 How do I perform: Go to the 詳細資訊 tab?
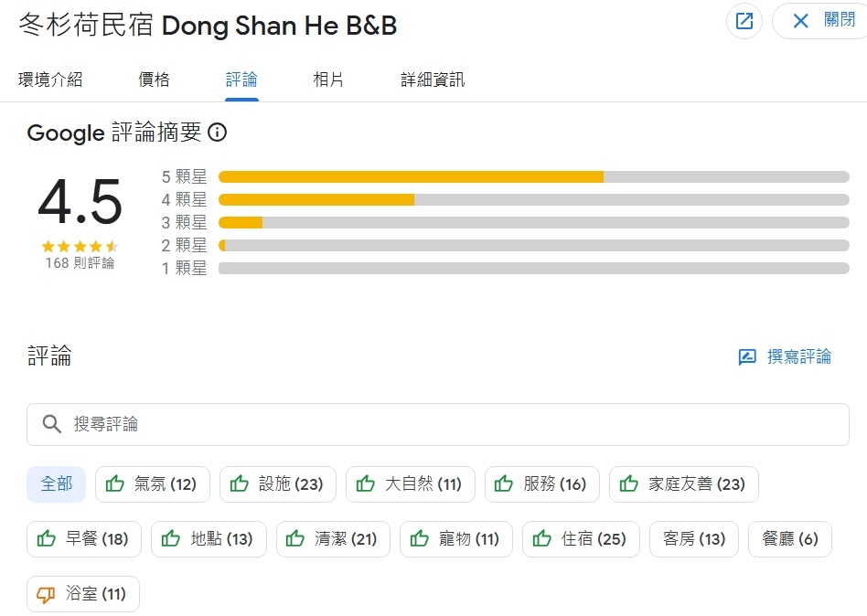(x=433, y=80)
